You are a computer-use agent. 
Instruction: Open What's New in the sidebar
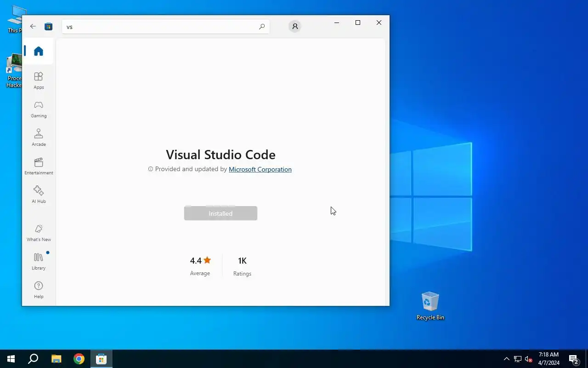[x=39, y=233]
